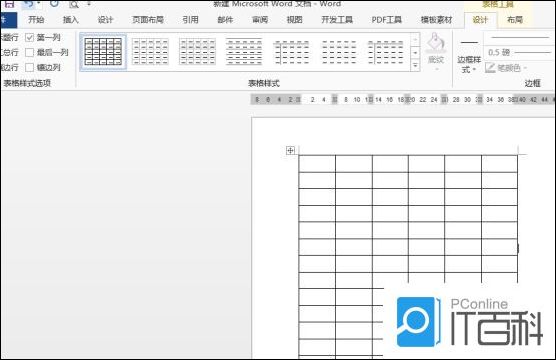This screenshot has height=360, width=556.
Task: Click the table move handle icon
Action: click(x=290, y=150)
